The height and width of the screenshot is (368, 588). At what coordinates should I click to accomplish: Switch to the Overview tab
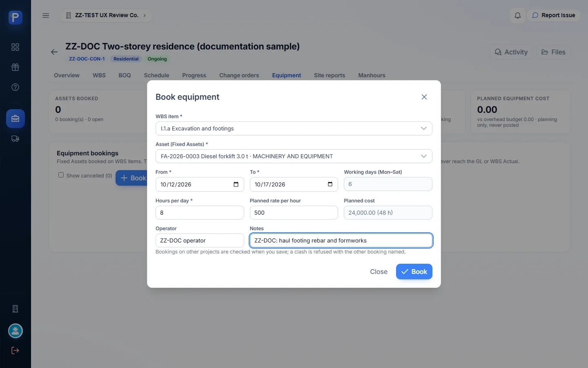[67, 75]
